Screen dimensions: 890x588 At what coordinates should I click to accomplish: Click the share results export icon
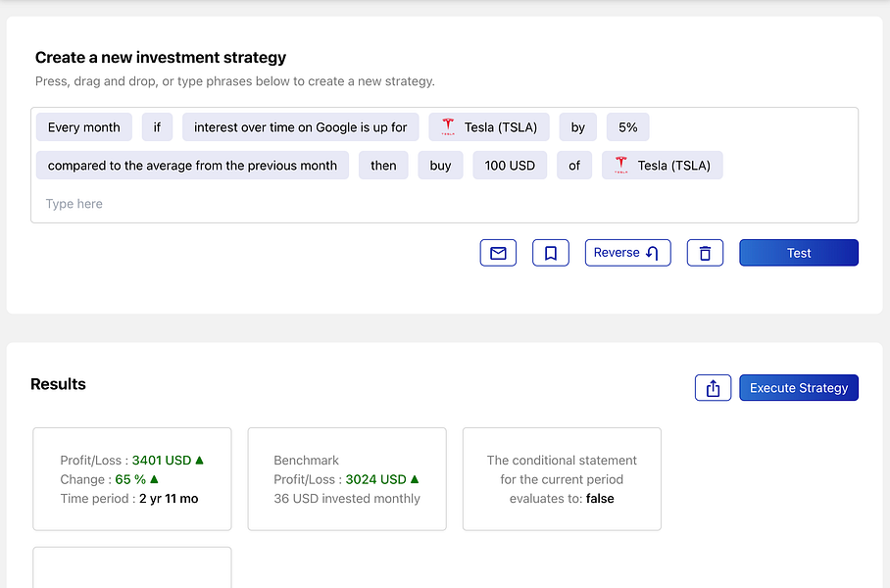point(713,388)
